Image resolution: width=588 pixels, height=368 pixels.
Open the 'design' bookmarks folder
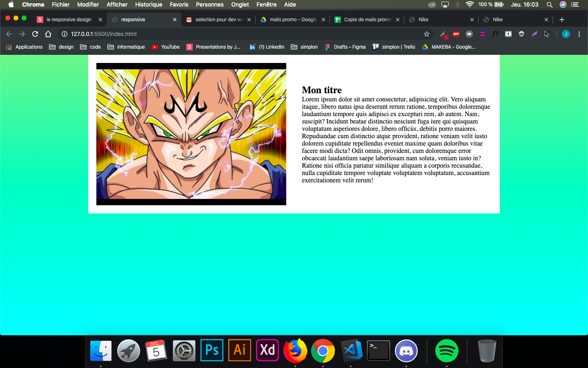[61, 47]
